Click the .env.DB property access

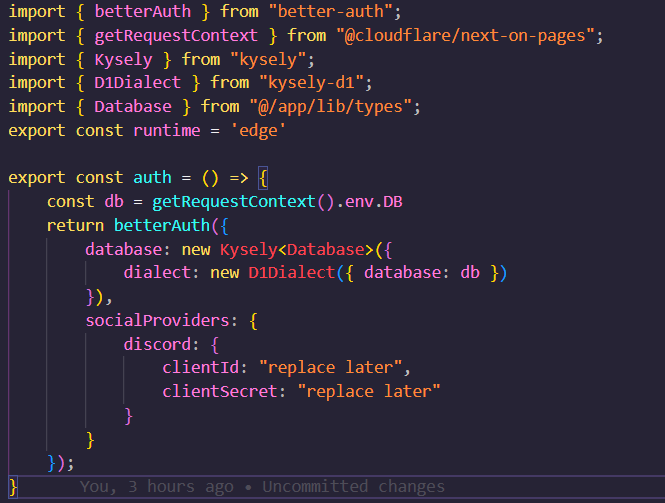[x=369, y=201]
